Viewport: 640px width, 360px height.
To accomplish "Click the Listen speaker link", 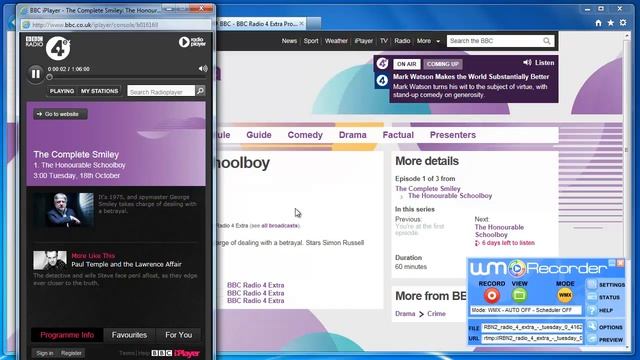I will (x=538, y=62).
